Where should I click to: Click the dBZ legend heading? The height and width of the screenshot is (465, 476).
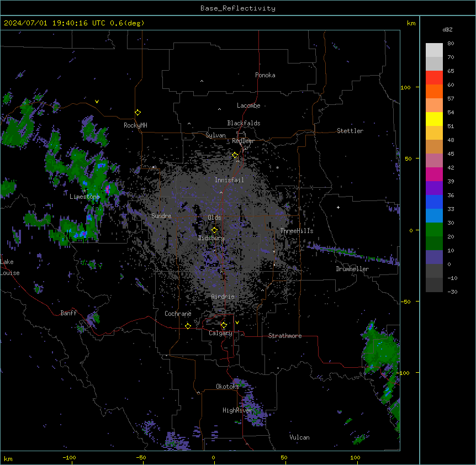(447, 29)
